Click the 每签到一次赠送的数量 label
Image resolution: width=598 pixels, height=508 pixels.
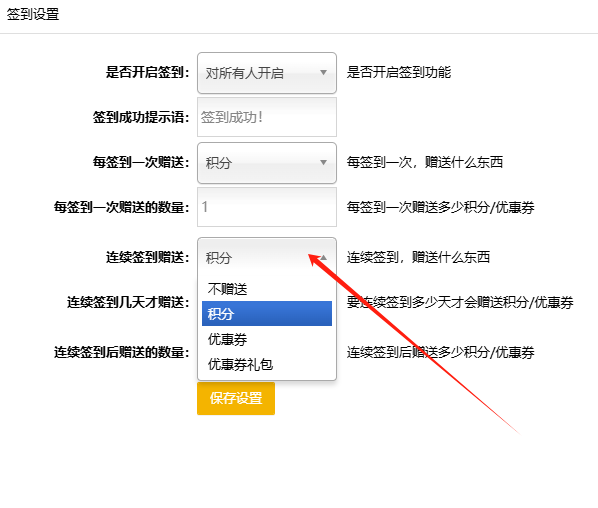coord(122,207)
